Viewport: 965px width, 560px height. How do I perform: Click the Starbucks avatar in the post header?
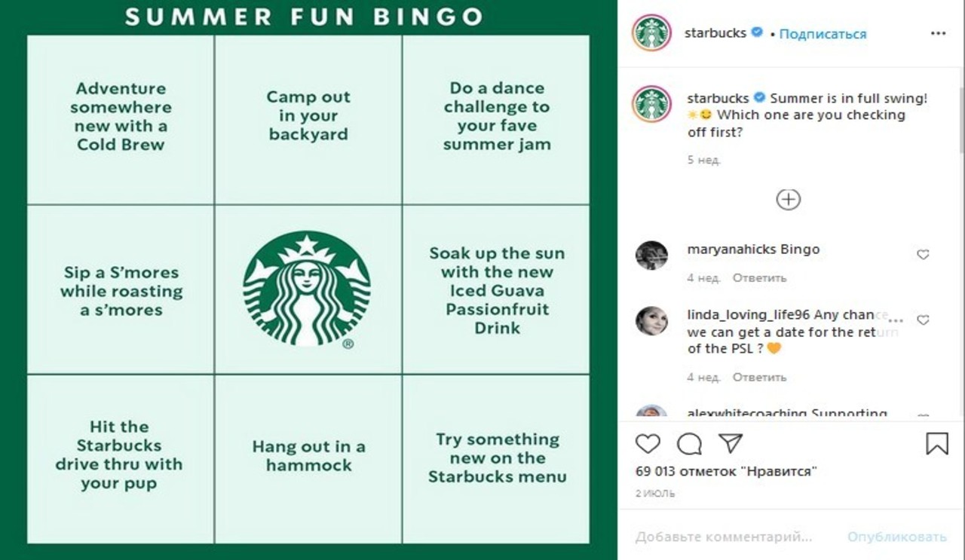coord(652,33)
